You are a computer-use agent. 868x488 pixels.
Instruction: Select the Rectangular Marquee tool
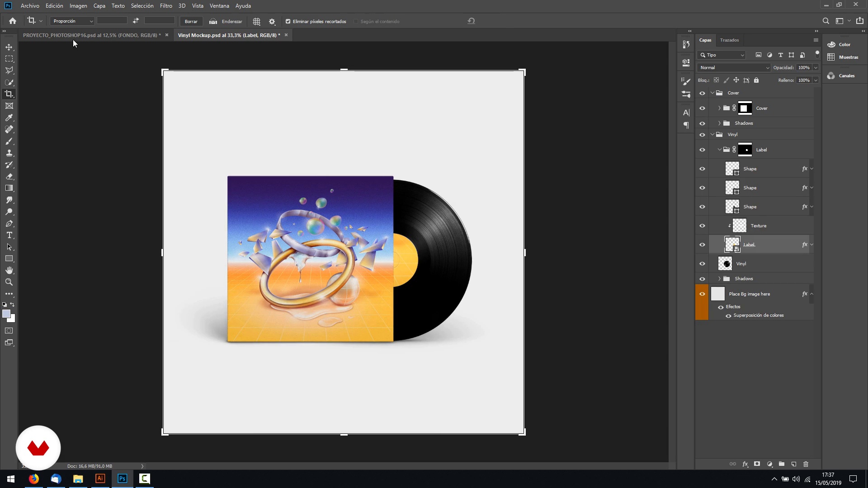click(9, 59)
